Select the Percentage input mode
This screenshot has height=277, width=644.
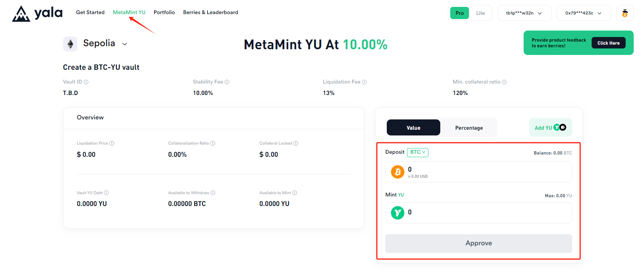(x=469, y=128)
